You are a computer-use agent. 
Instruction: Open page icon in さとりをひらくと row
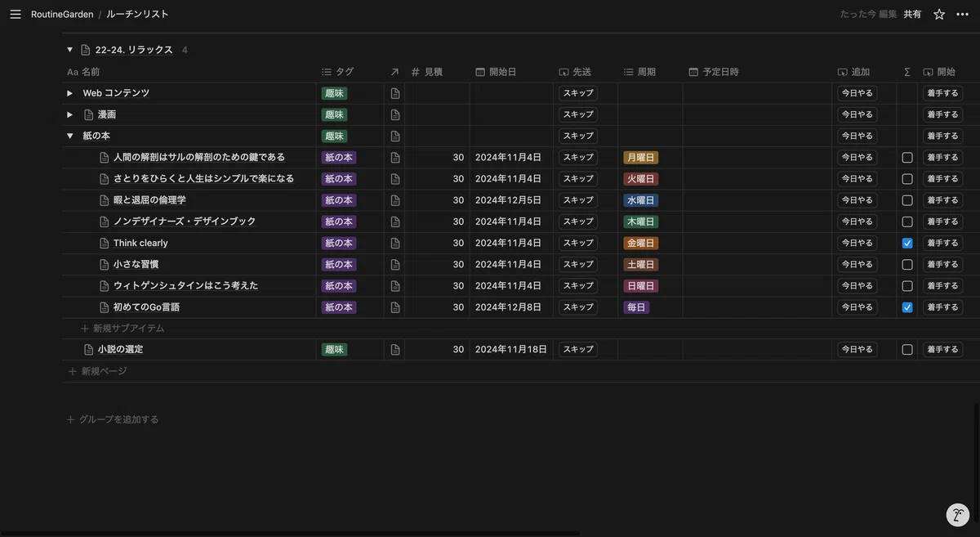point(395,178)
